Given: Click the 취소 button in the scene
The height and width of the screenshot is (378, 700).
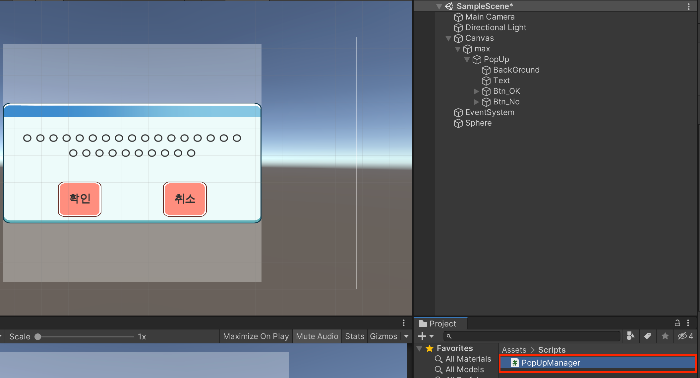Looking at the screenshot, I should [x=185, y=199].
